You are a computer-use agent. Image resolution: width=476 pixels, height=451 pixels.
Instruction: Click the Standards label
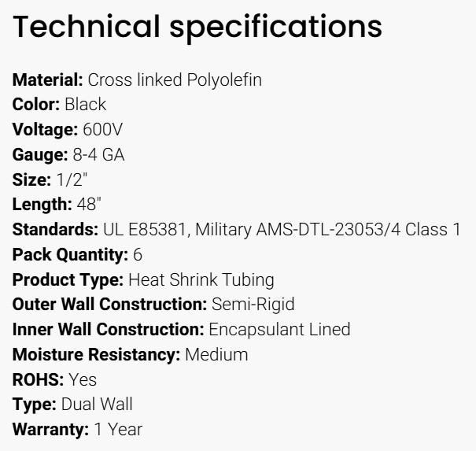pyautogui.click(x=55, y=230)
